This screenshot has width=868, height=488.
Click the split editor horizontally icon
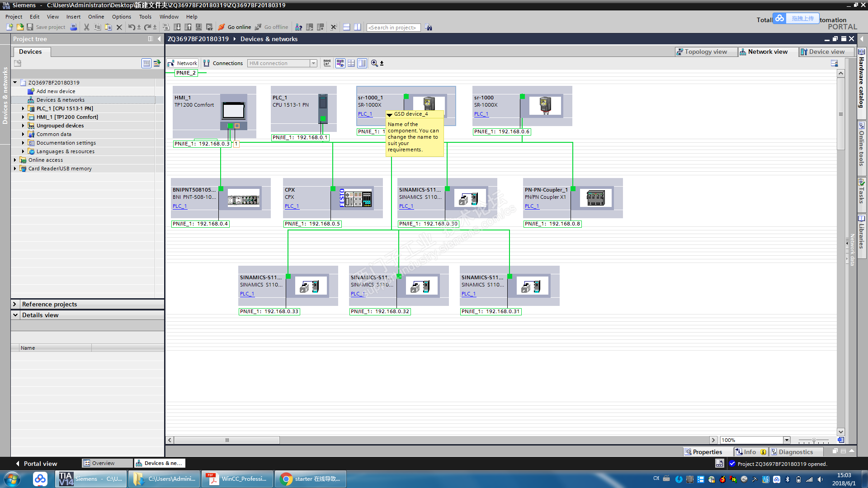347,27
